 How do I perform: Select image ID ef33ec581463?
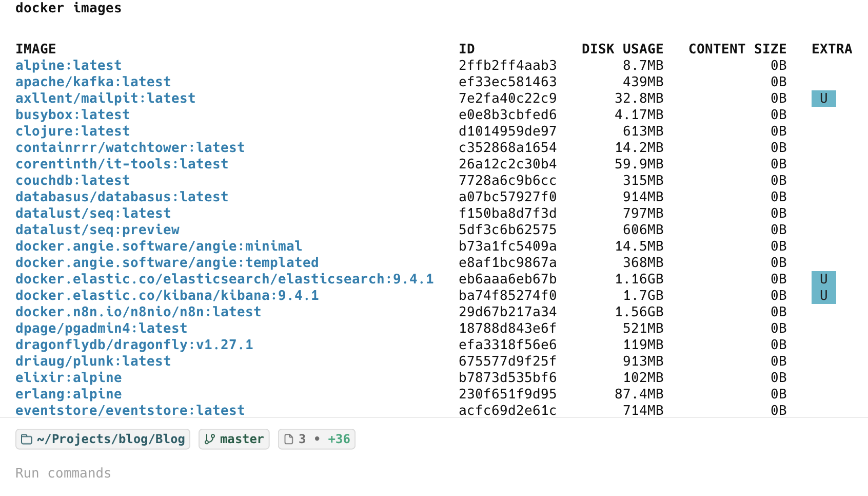click(508, 82)
